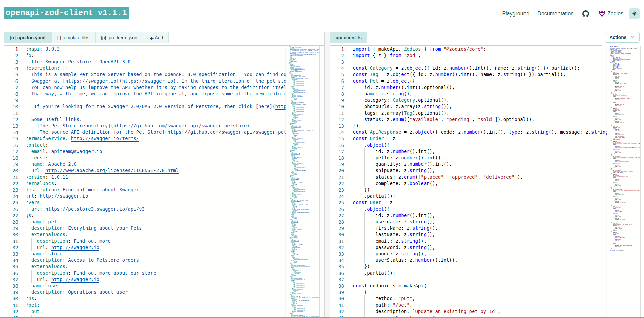Switch focus to the api.client.ts output tab
Screen dimensions: 644x318
(x=348, y=37)
